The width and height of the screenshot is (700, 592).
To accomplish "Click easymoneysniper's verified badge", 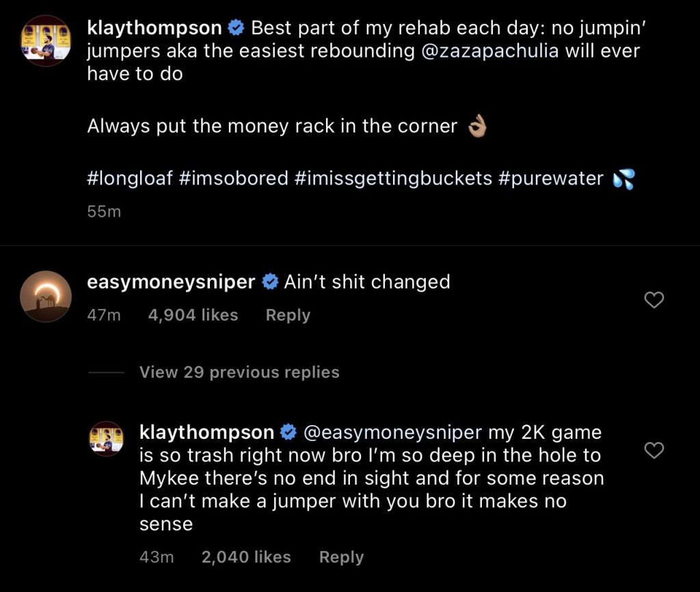I will pos(270,282).
